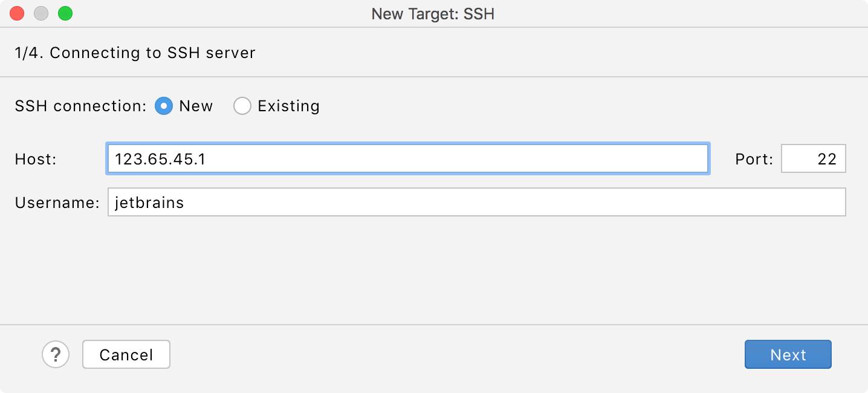Click the Host label
Viewport: 868px width, 393px height.
pyautogui.click(x=36, y=158)
